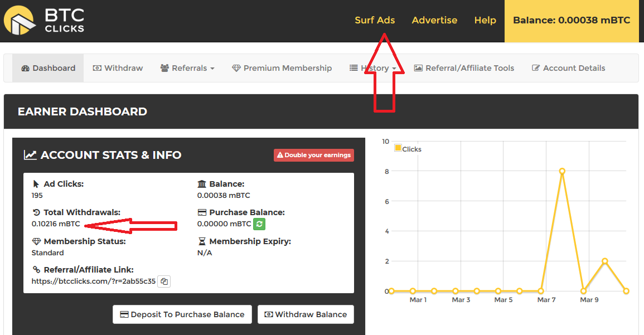Click the Total Withdrawals history icon
644x335 pixels.
tap(36, 213)
